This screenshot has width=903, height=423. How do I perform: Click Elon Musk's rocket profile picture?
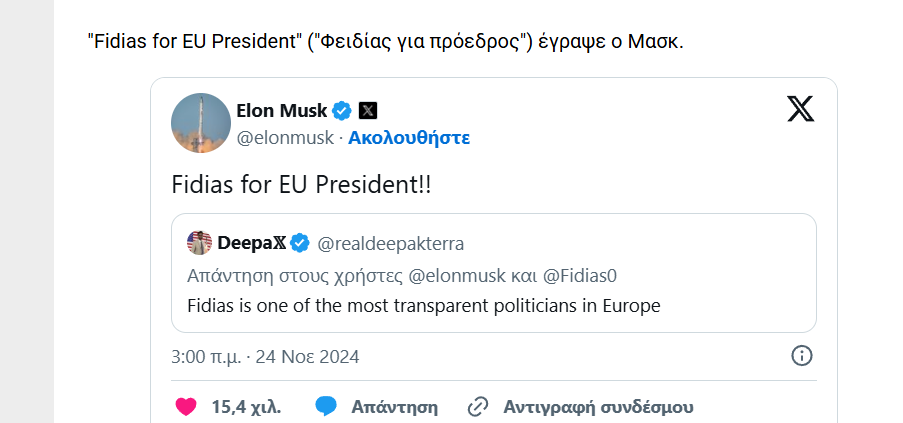click(x=201, y=124)
